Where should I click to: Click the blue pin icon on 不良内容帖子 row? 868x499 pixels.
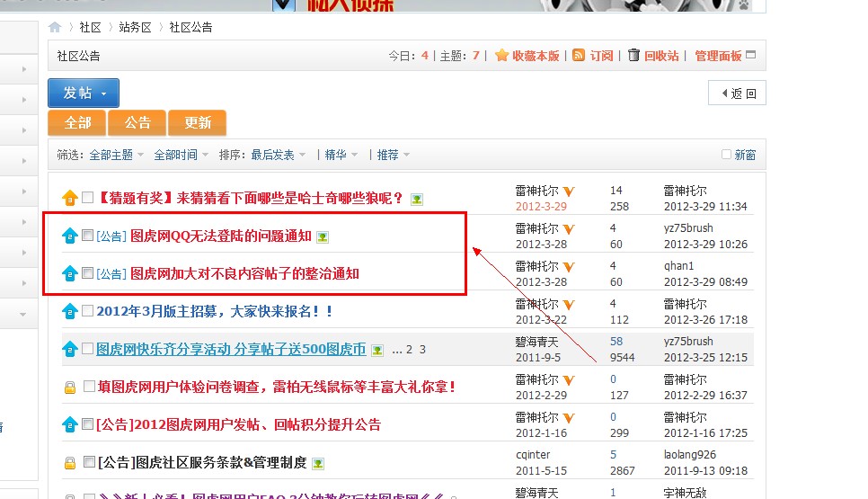coord(70,273)
